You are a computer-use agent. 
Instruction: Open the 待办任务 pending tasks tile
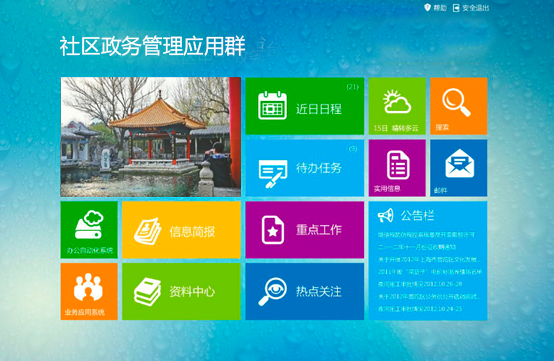[305, 168]
